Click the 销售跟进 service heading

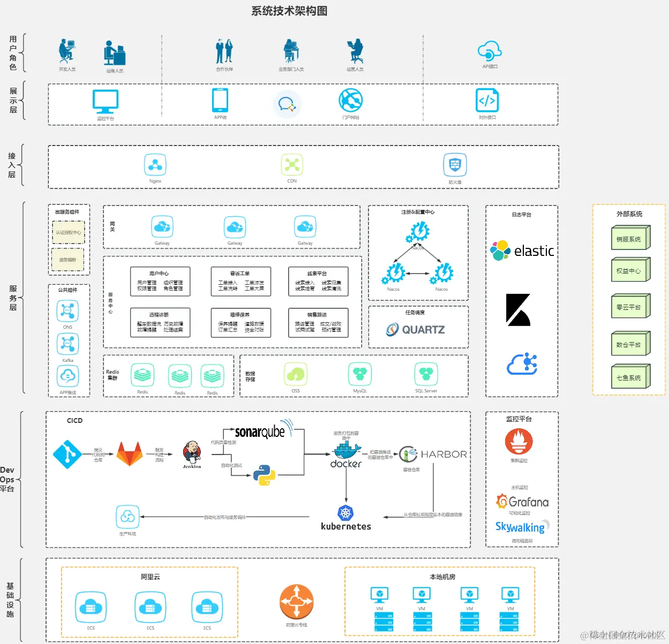click(317, 314)
